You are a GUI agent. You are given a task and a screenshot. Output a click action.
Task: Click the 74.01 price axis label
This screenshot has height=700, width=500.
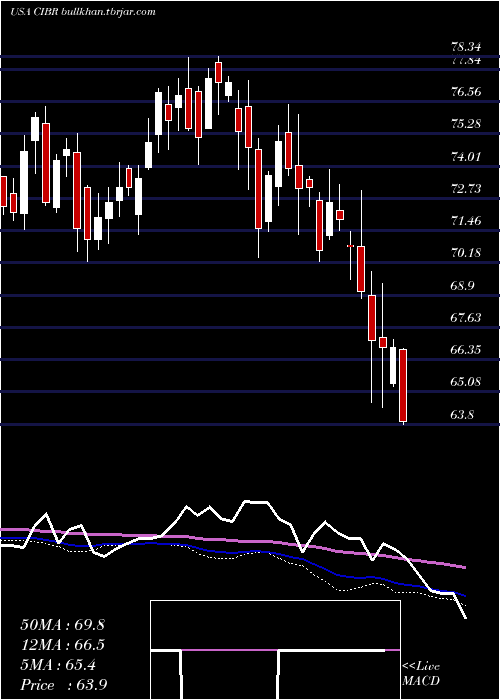[466, 156]
